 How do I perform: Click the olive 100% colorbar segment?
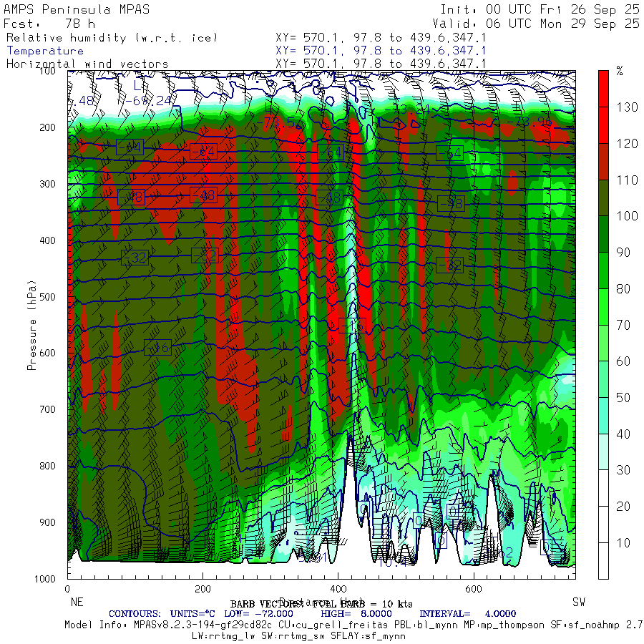pyautogui.click(x=603, y=197)
